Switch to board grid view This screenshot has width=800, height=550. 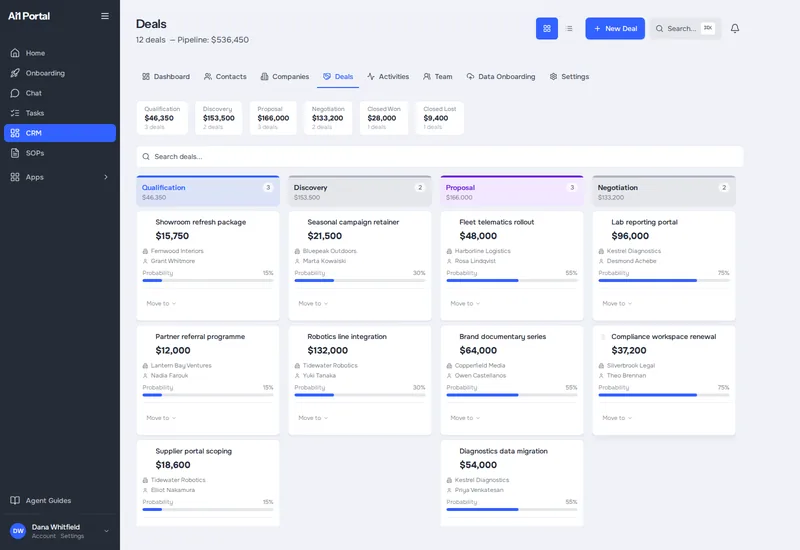click(x=546, y=29)
